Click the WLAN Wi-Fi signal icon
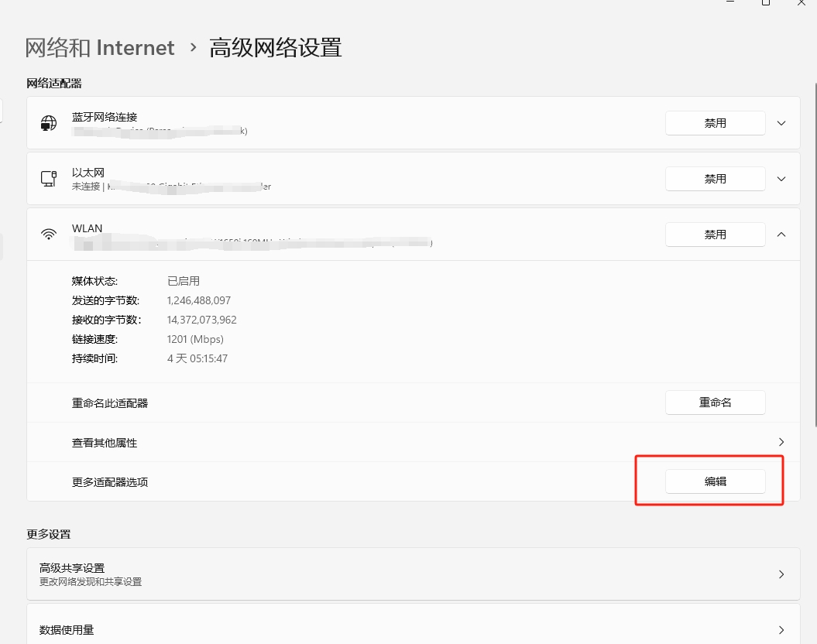 click(49, 235)
